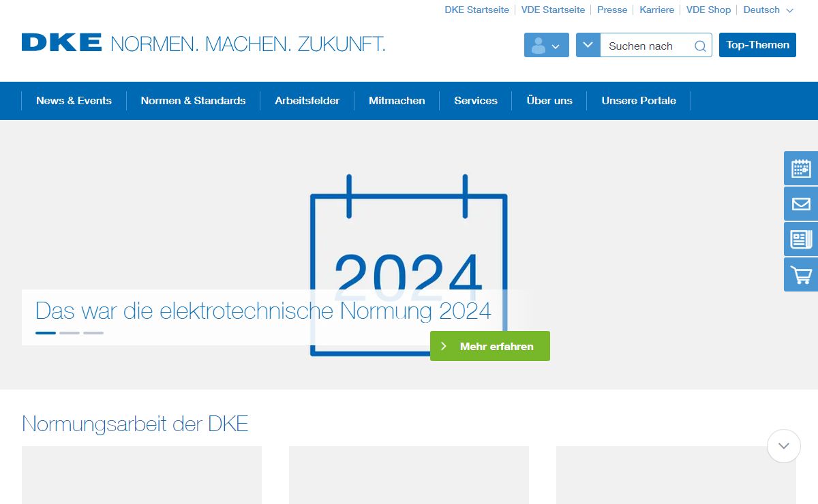Follow the VDE Startseite link
The width and height of the screenshot is (818, 504).
pyautogui.click(x=553, y=10)
